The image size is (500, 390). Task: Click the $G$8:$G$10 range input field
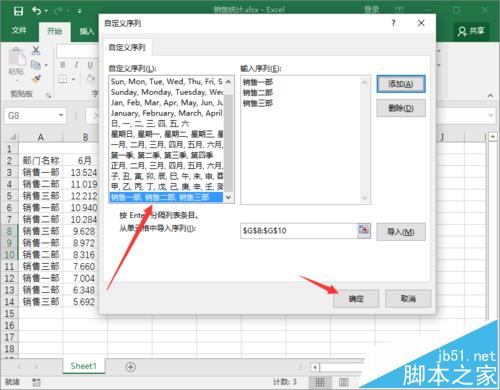coord(298,231)
